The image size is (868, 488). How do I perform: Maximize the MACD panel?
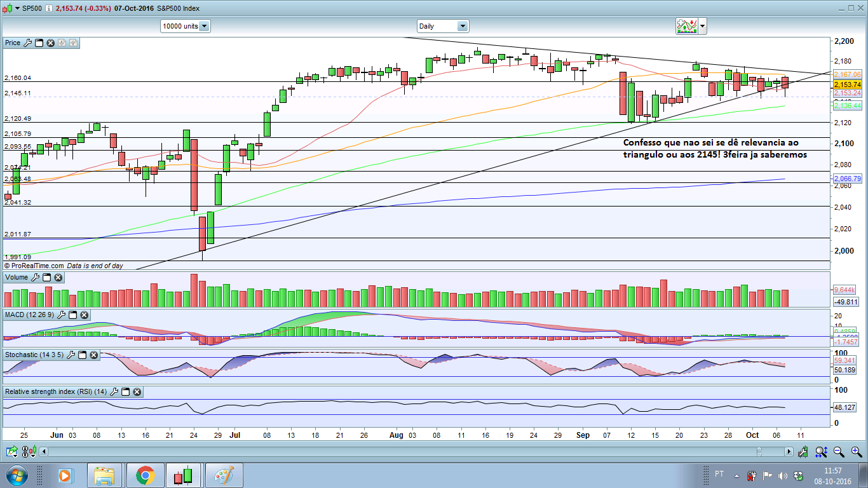point(72,315)
